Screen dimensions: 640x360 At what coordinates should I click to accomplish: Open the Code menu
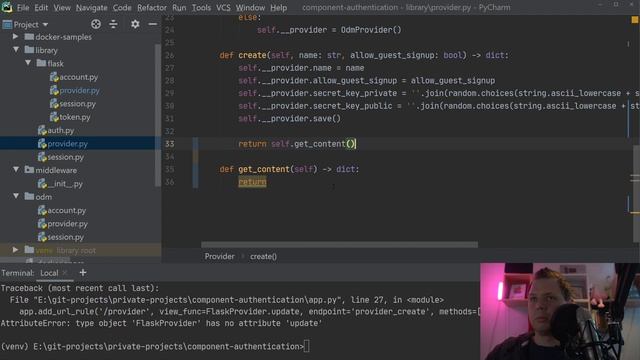pos(122,8)
